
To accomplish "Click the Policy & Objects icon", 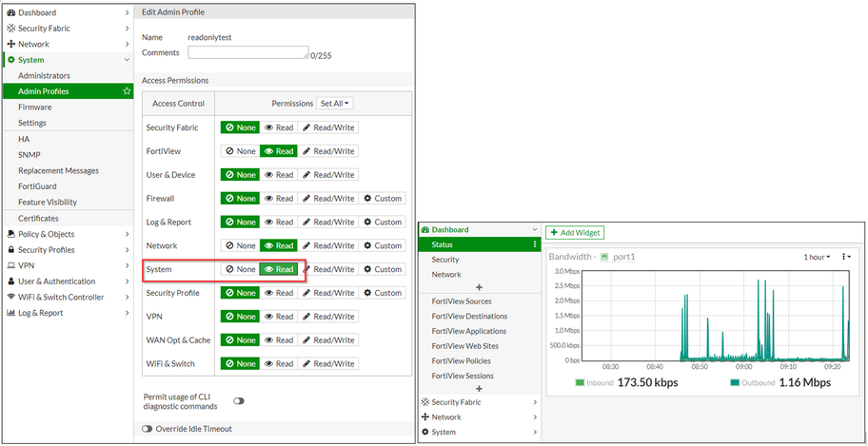I will [10, 234].
